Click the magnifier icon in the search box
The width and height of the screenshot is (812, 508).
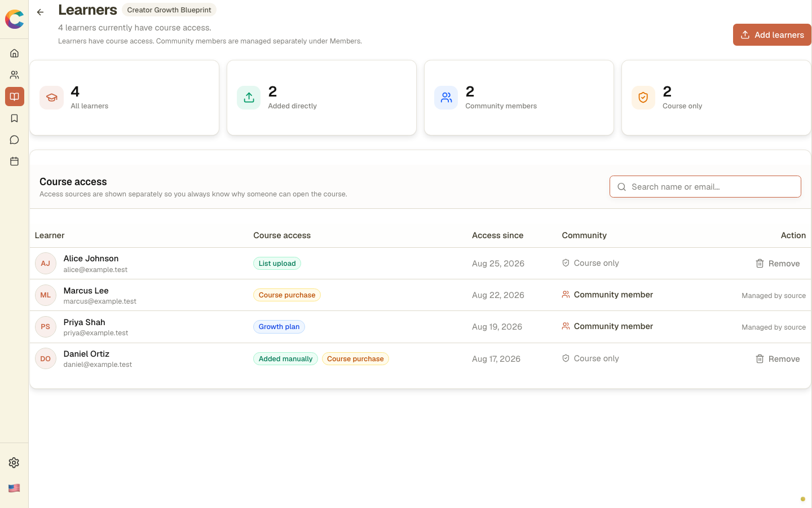621,187
